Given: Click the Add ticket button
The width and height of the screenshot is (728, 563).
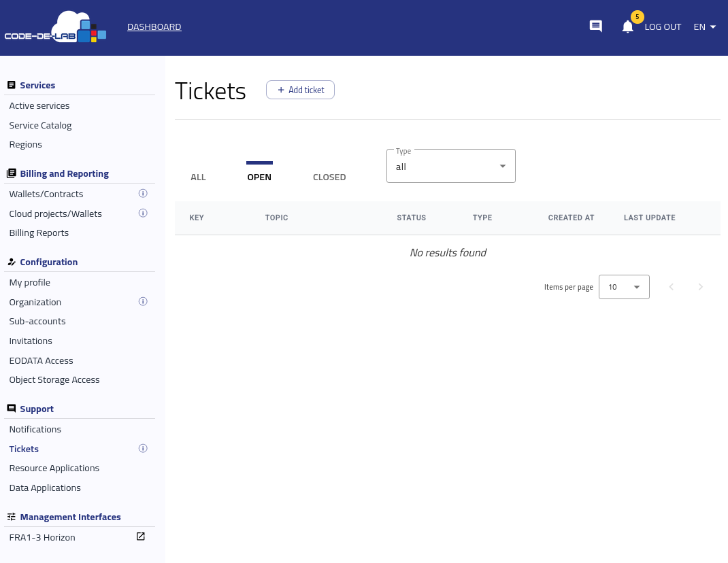Looking at the screenshot, I should (x=301, y=90).
